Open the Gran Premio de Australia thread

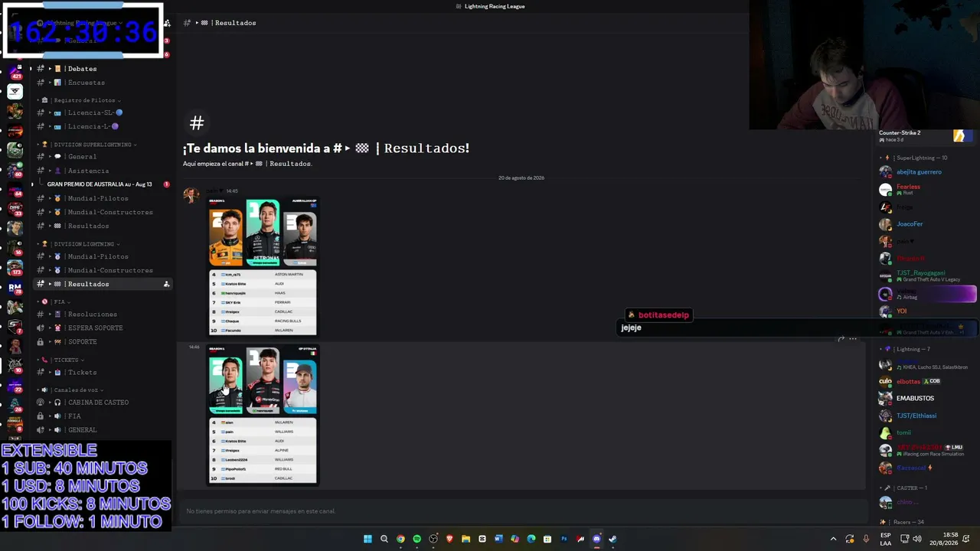(x=100, y=184)
